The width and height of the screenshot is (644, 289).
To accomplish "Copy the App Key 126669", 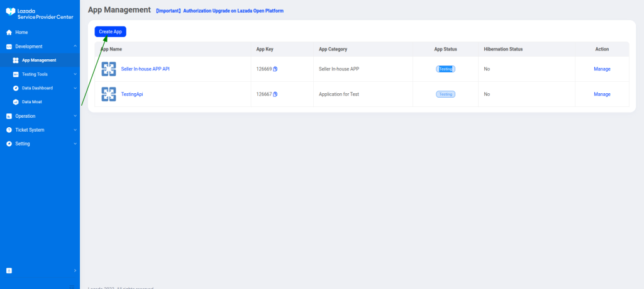I will [x=275, y=69].
